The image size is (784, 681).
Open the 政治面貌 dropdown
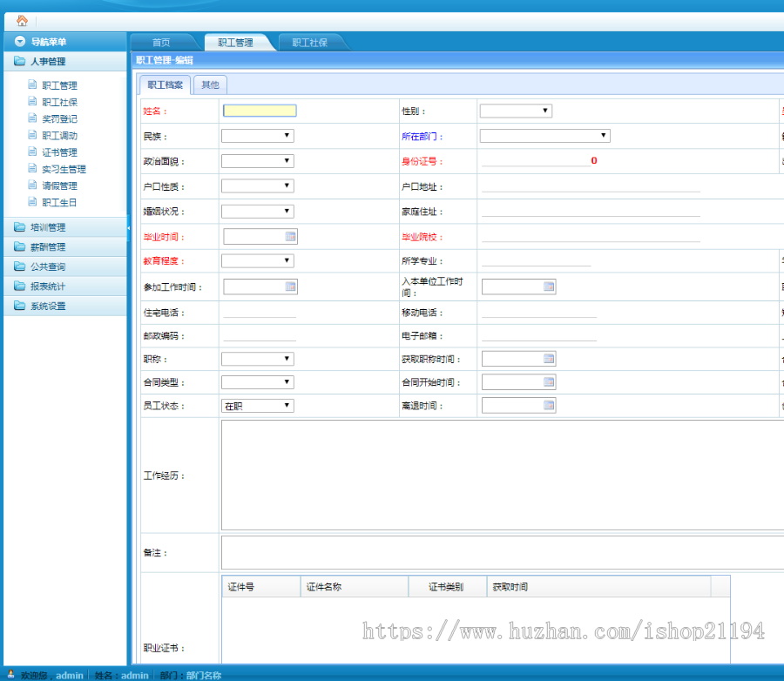coord(258,161)
